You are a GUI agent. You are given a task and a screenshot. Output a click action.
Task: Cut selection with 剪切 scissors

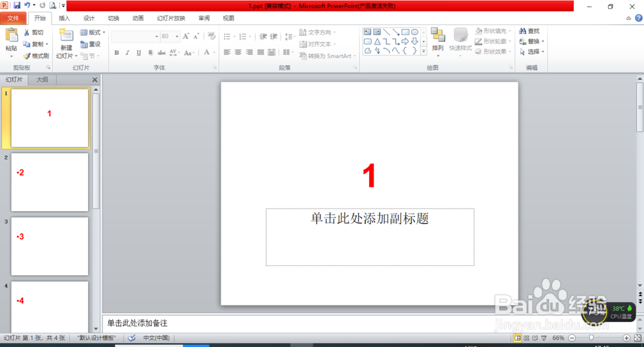click(x=33, y=32)
